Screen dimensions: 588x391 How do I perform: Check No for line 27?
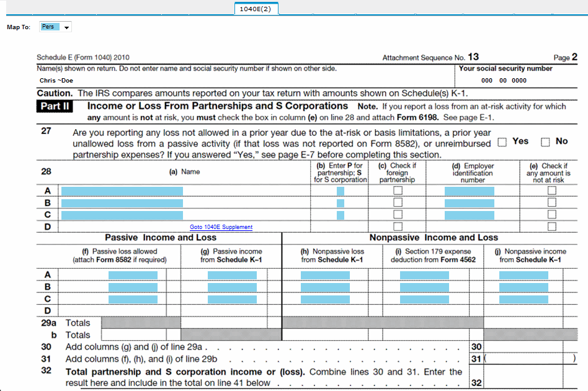(x=545, y=142)
